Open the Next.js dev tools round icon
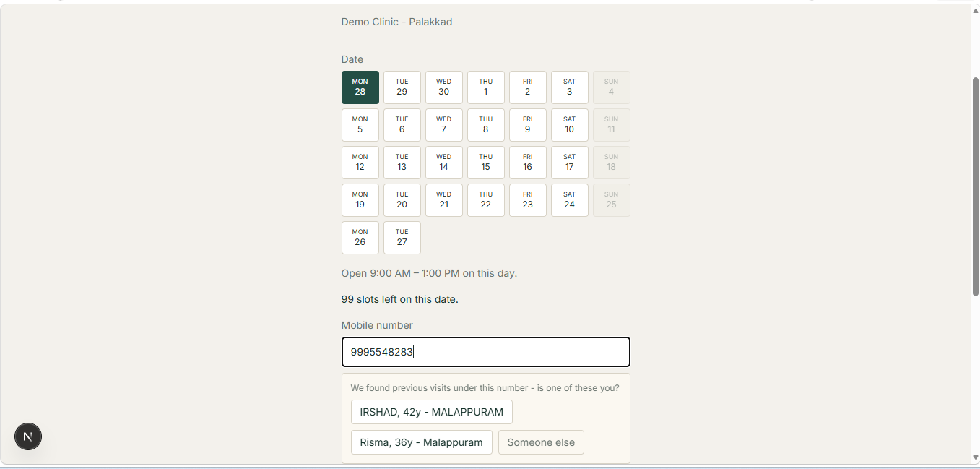This screenshot has width=980, height=469. [28, 436]
